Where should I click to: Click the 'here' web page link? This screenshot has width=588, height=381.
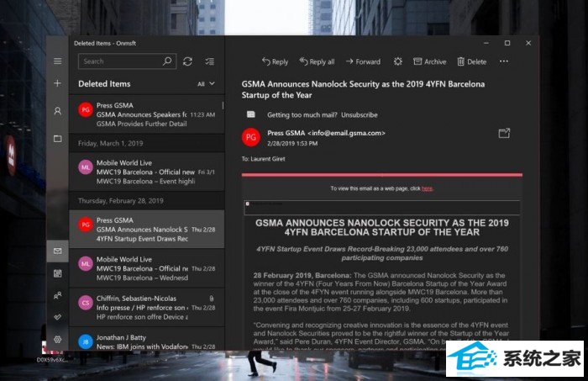[x=427, y=188]
